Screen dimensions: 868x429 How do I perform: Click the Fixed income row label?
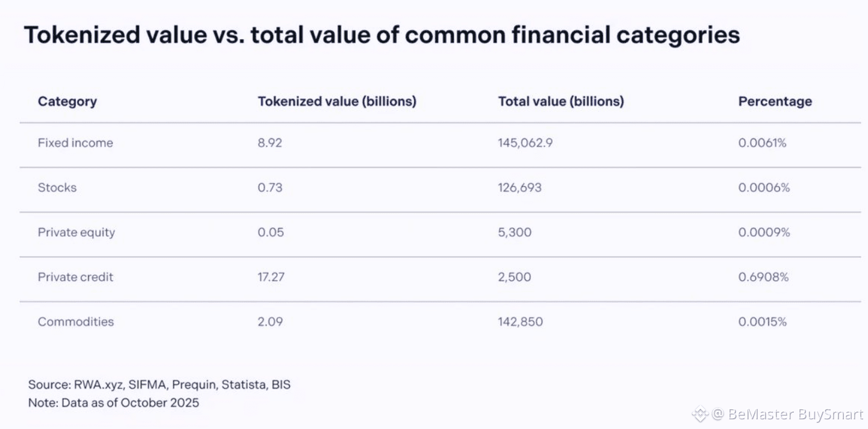(75, 143)
